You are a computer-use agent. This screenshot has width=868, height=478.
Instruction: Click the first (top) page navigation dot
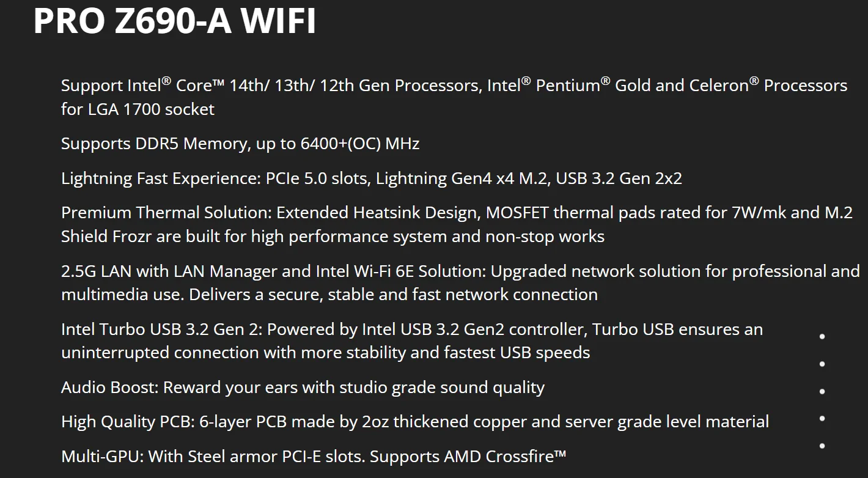click(x=822, y=336)
